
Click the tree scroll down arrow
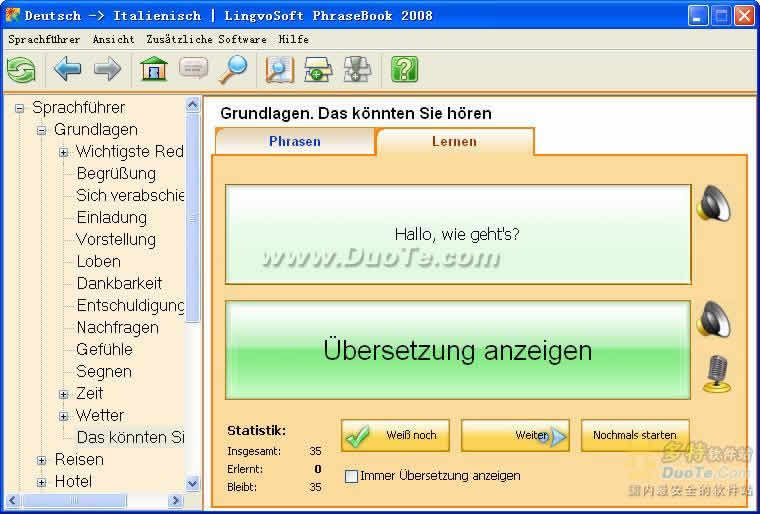point(193,483)
